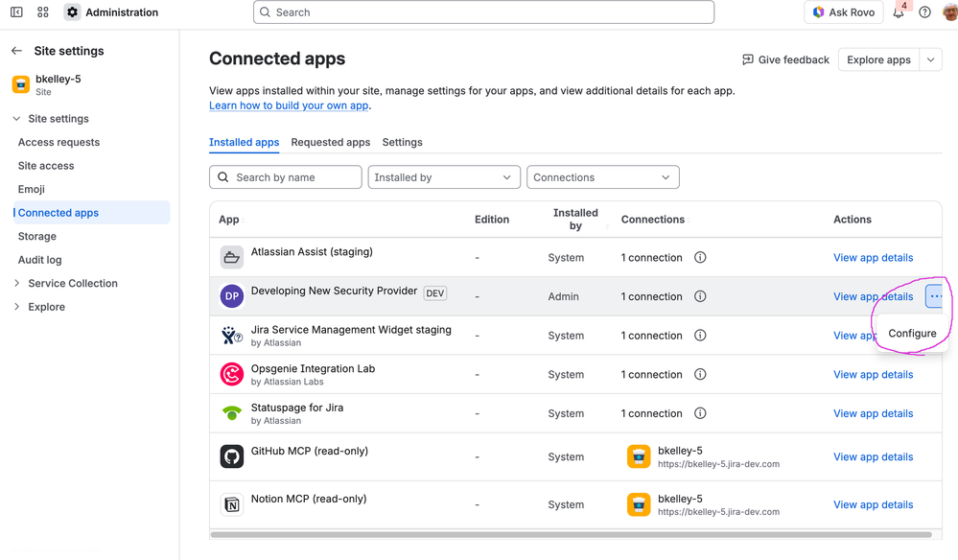Click bkelley-5 site icon in Notion MCP row

(x=639, y=504)
